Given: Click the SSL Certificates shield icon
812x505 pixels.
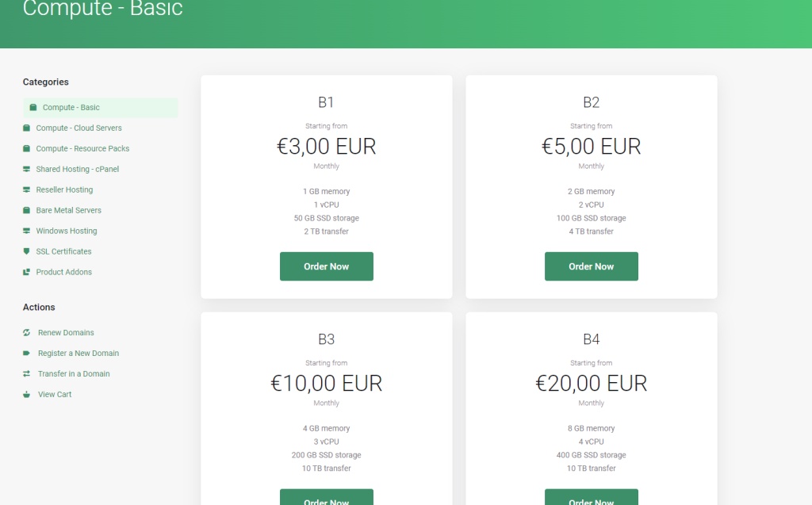Looking at the screenshot, I should [26, 251].
